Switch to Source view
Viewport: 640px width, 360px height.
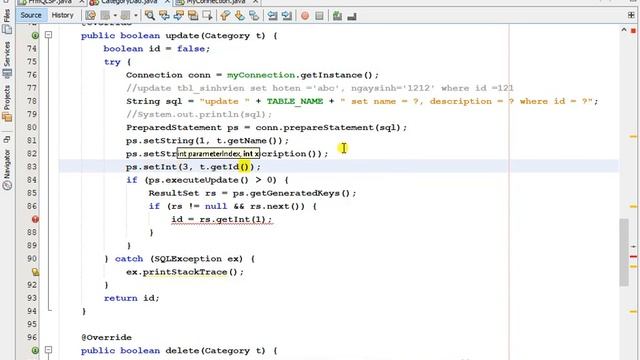(x=31, y=15)
